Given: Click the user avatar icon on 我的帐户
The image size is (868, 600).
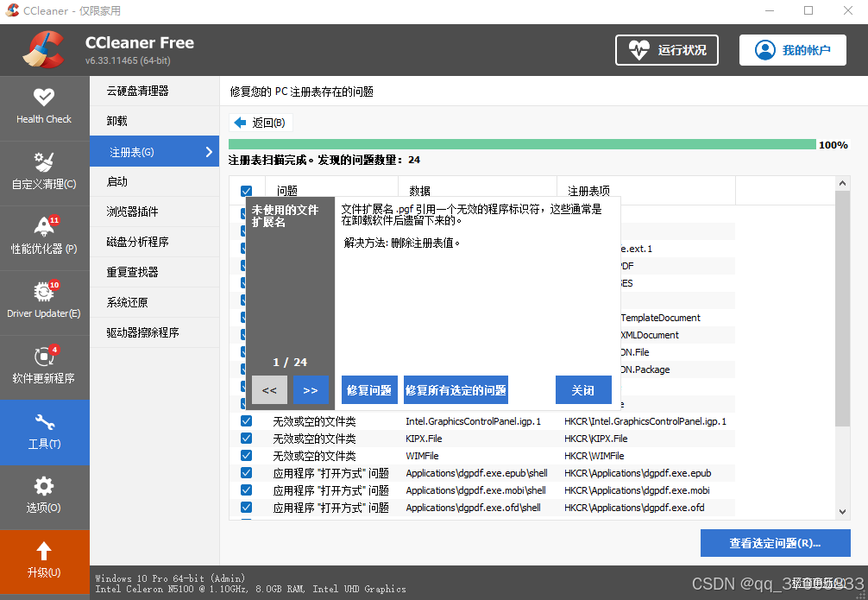Looking at the screenshot, I should coord(765,50).
